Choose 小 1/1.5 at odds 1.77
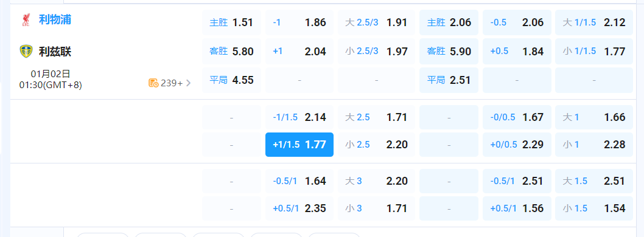 click(594, 51)
